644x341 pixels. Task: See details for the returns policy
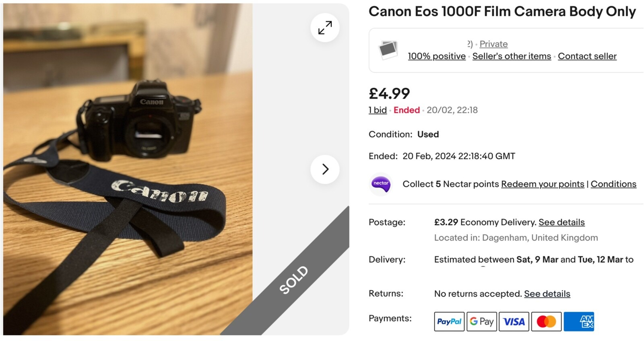click(547, 294)
